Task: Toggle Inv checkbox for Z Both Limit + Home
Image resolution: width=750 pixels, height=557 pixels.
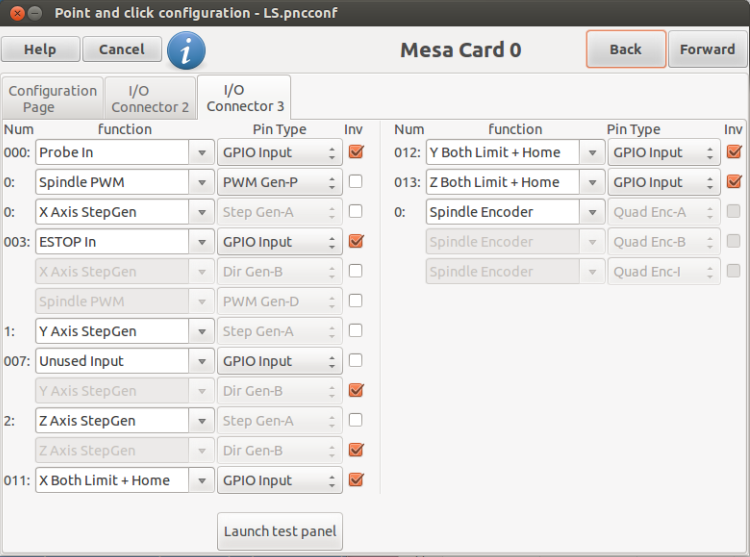Action: pyautogui.click(x=734, y=182)
